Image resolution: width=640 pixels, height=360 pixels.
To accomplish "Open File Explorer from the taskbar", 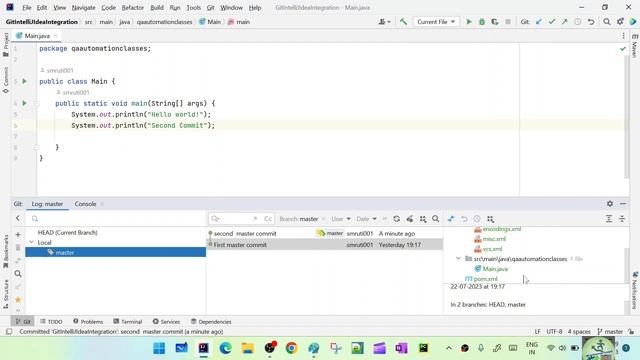I will 247,348.
